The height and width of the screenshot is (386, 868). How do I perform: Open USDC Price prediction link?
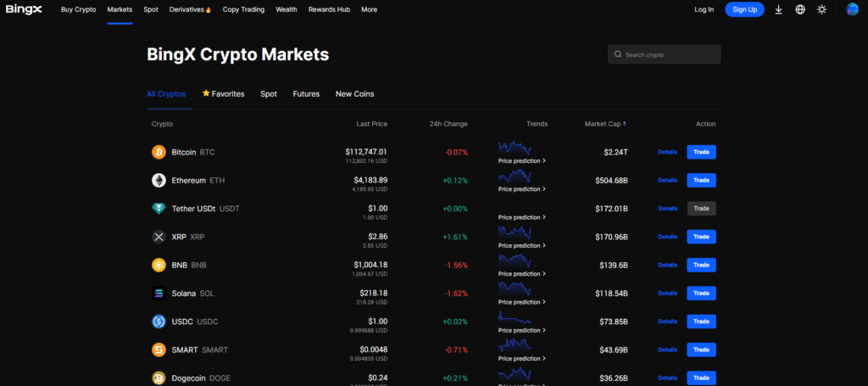point(522,330)
